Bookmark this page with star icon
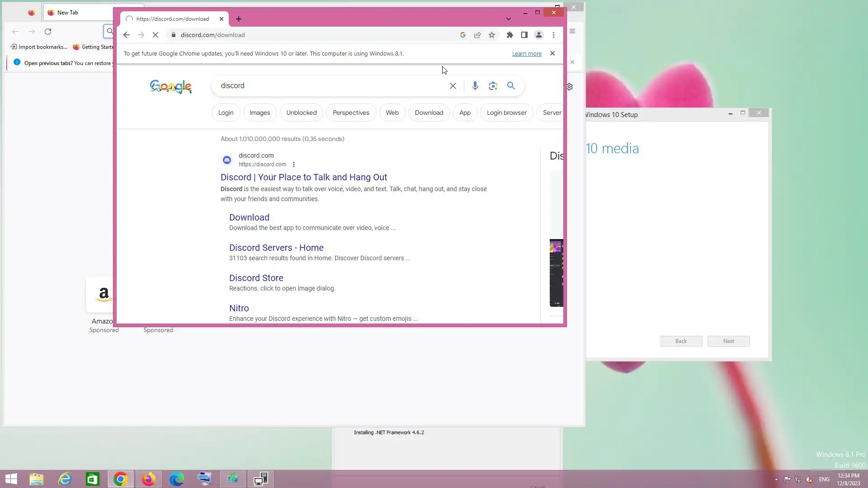The width and height of the screenshot is (868, 488). pos(492,35)
